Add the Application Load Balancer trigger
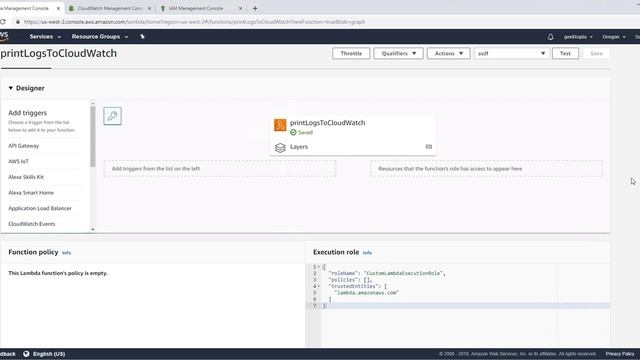This screenshot has height=360, width=640. (x=40, y=208)
